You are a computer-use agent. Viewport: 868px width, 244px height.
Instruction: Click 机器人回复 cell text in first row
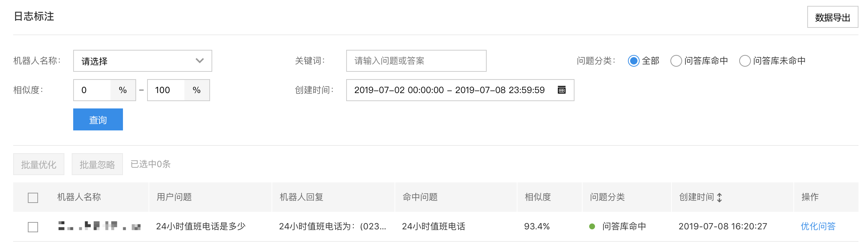tap(332, 226)
